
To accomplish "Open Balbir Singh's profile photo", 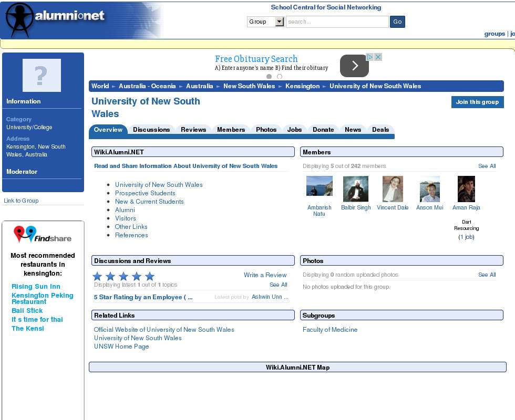I will [355, 188].
